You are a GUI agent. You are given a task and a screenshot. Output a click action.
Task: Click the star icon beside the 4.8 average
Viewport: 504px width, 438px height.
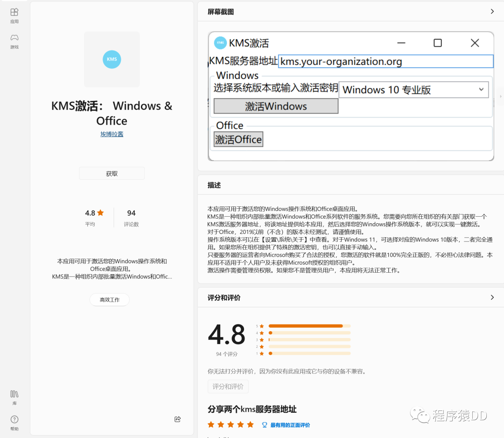(x=100, y=213)
